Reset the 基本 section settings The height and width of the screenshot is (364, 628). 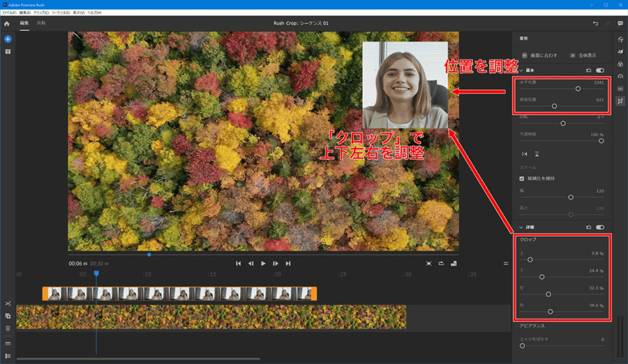[x=589, y=70]
